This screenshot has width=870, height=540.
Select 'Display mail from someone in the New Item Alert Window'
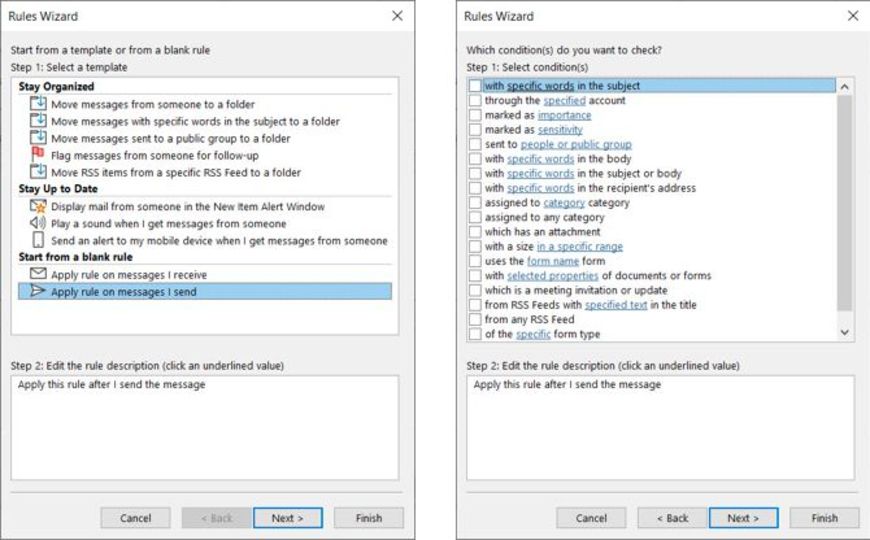[188, 206]
